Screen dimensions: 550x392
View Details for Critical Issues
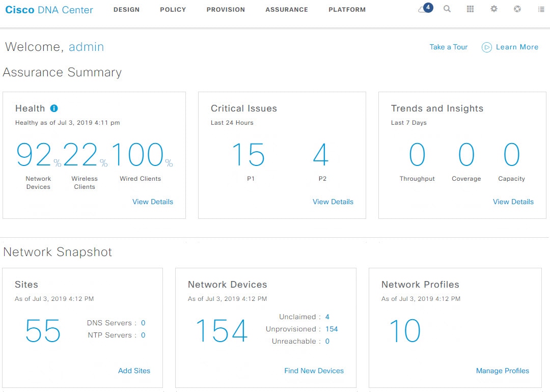333,202
